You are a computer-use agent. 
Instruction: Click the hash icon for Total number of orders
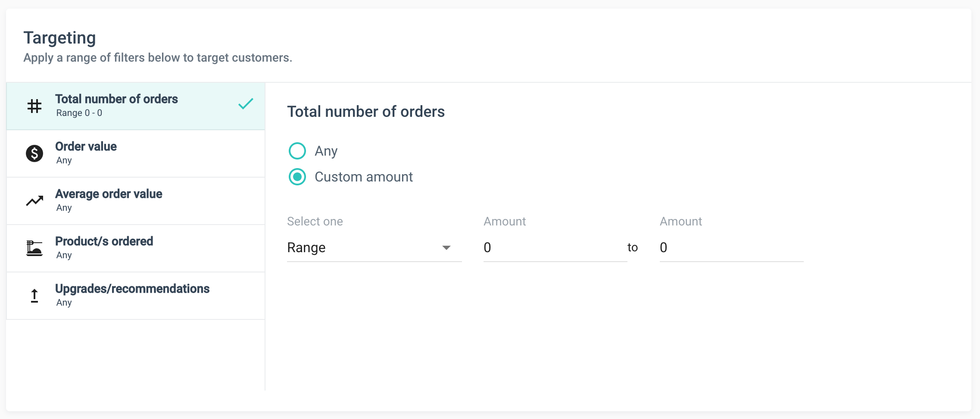34,106
